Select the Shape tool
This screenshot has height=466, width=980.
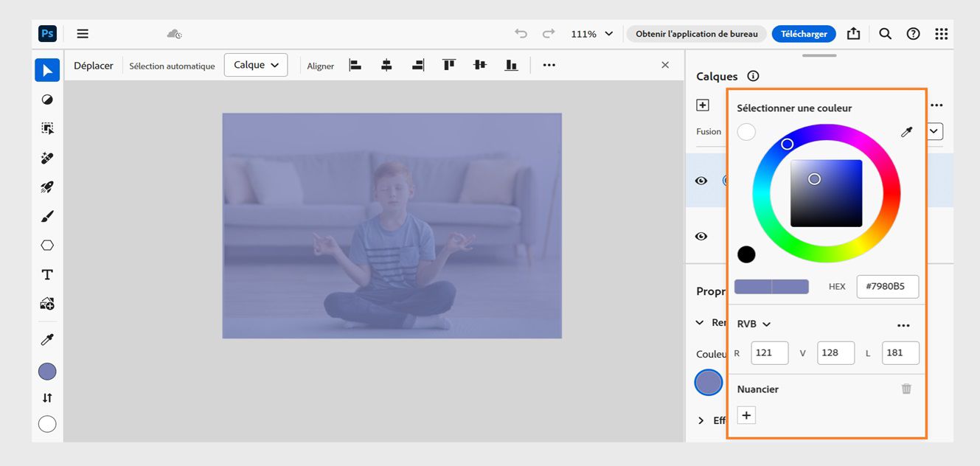[x=47, y=246]
